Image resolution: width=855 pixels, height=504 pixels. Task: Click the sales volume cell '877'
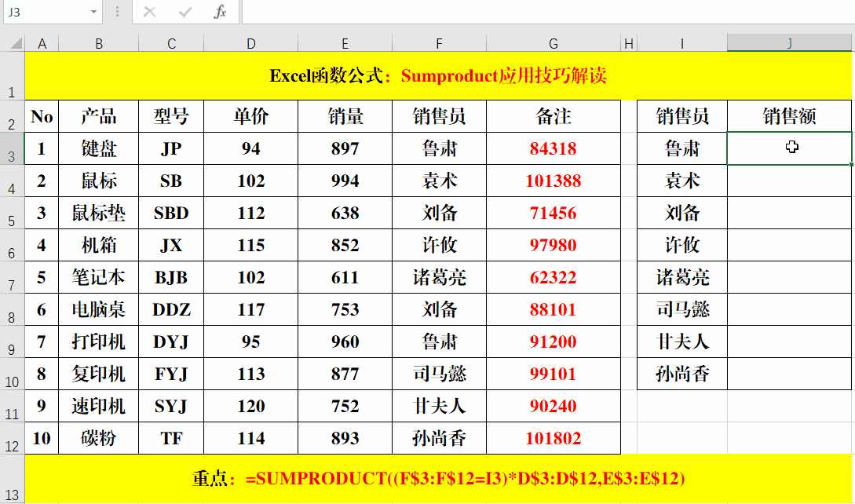(345, 374)
